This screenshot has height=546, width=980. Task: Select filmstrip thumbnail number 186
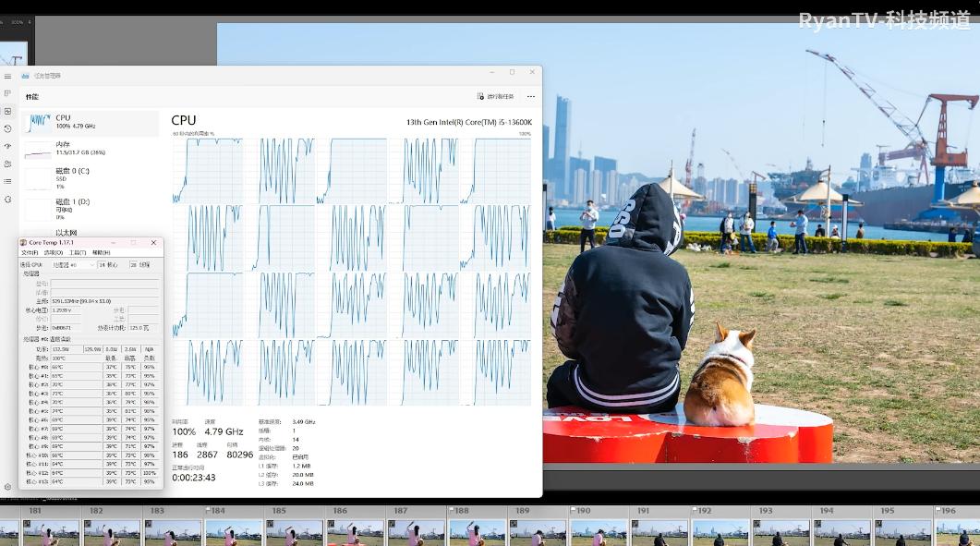355,532
